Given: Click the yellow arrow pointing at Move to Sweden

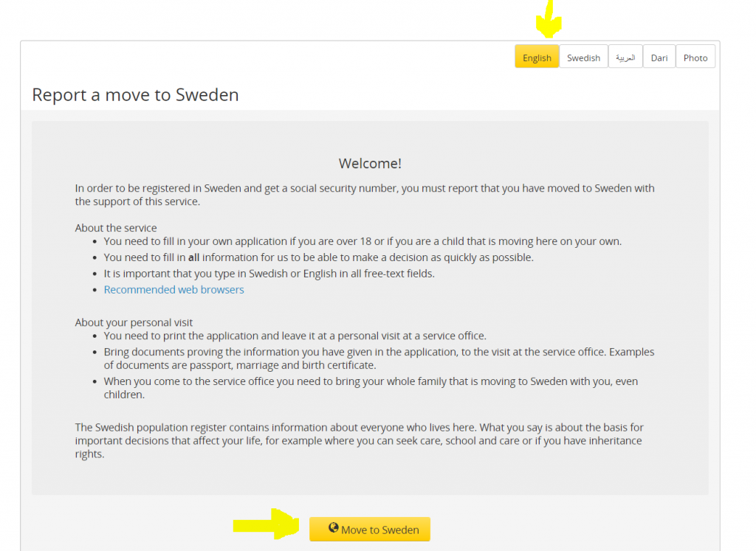Looking at the screenshot, I should [x=266, y=524].
